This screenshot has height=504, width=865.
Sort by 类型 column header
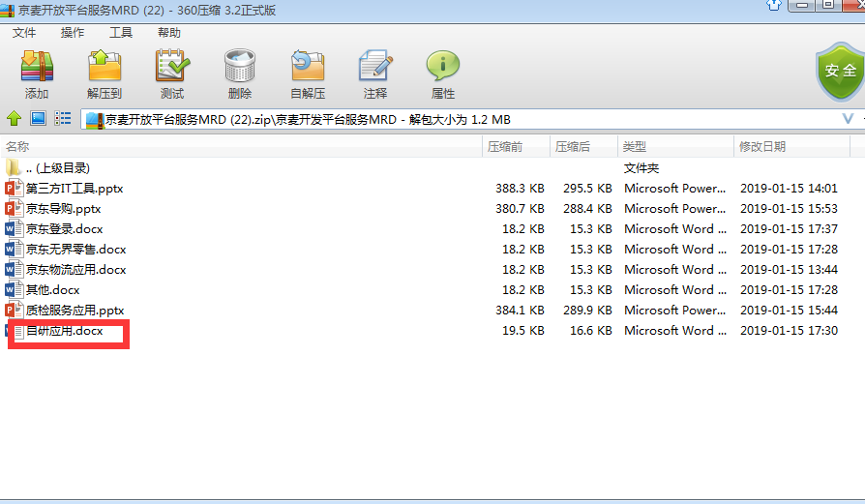(675, 147)
